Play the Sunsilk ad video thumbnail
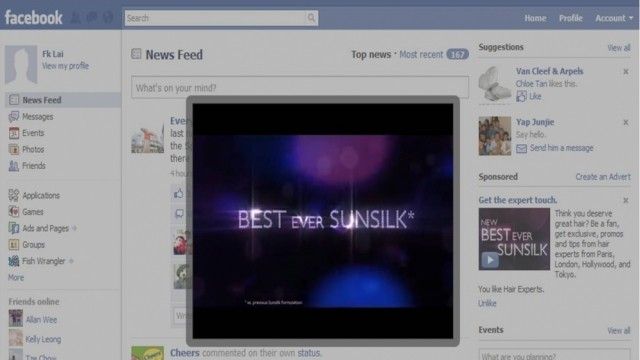 514,239
